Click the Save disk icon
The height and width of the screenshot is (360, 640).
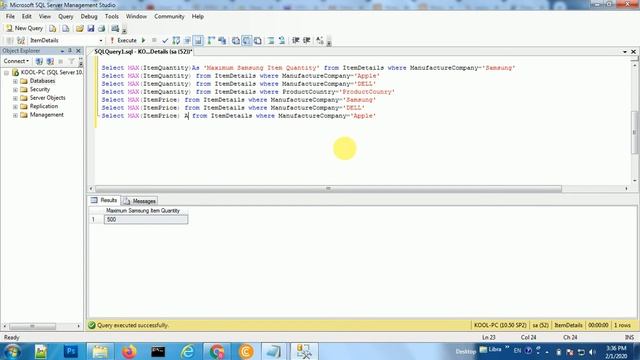[91, 29]
